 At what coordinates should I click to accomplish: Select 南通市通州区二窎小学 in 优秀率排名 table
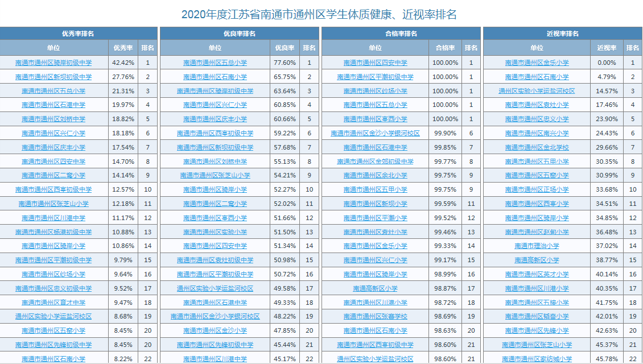(53, 175)
